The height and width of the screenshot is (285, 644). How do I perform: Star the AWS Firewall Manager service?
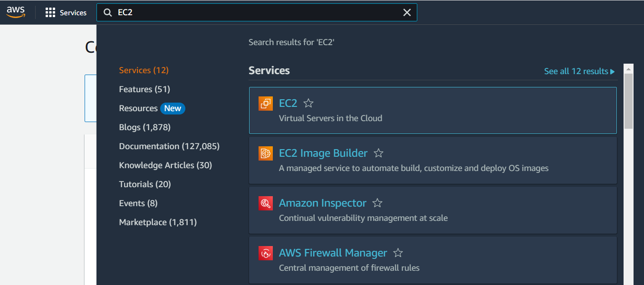[x=398, y=253]
